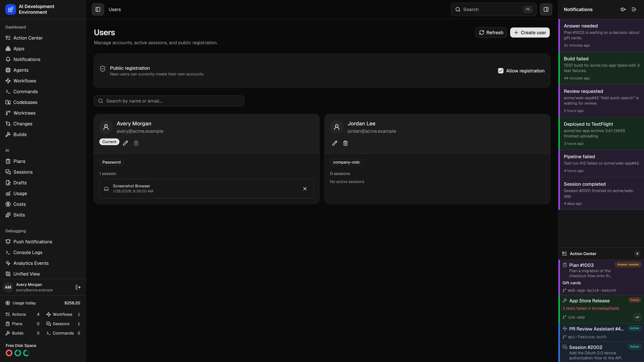Open Session #2002 action item
The width and height of the screenshot is (644, 362).
[601, 352]
